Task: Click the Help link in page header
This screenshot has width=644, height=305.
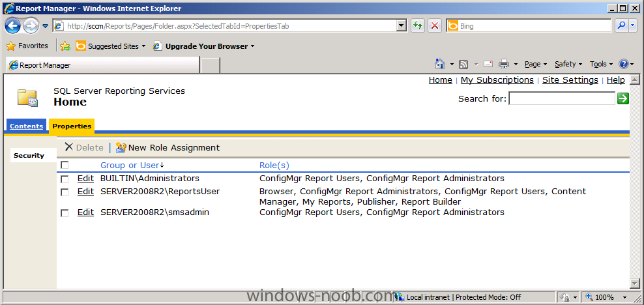Action: [x=616, y=80]
